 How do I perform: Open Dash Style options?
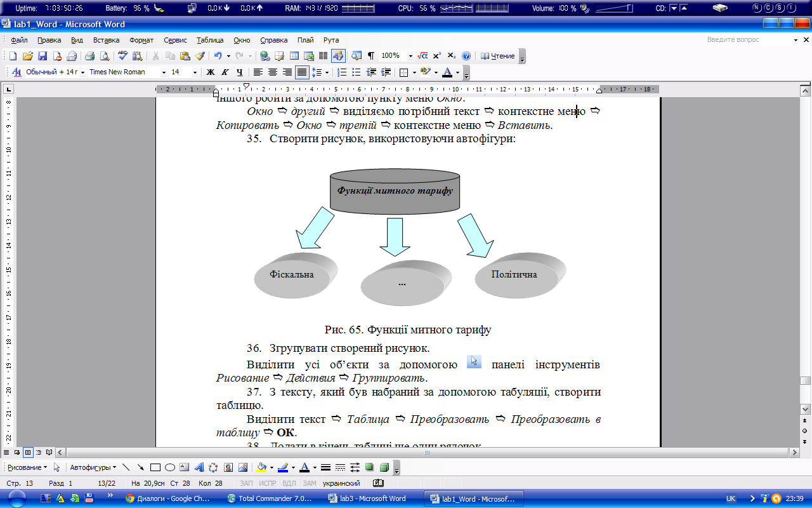click(x=340, y=467)
